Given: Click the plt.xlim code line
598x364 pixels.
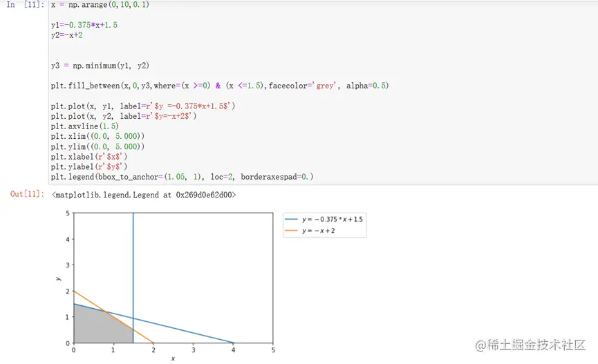Looking at the screenshot, I should 97,136.
